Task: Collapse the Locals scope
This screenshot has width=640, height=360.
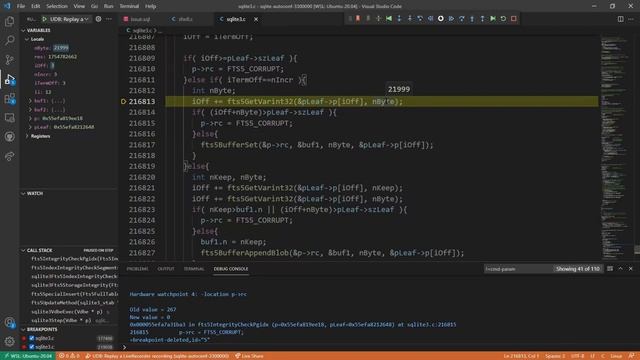Action: tap(37, 39)
